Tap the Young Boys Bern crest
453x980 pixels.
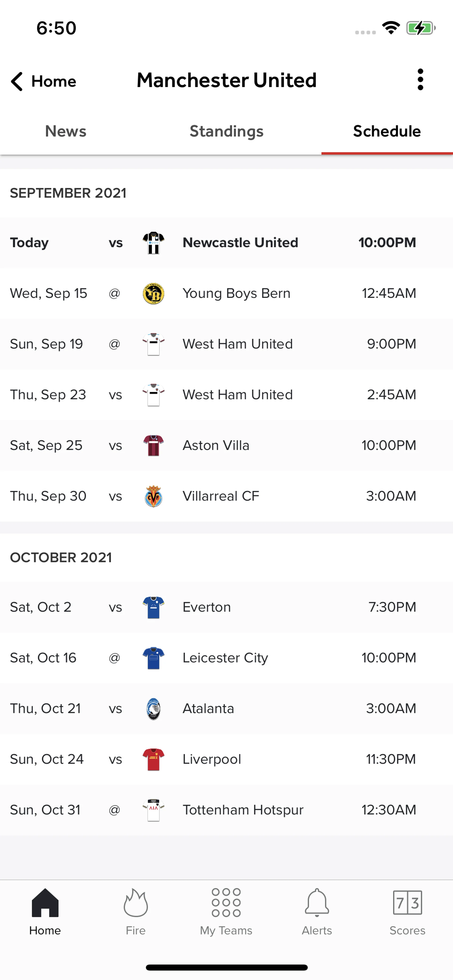coord(153,294)
